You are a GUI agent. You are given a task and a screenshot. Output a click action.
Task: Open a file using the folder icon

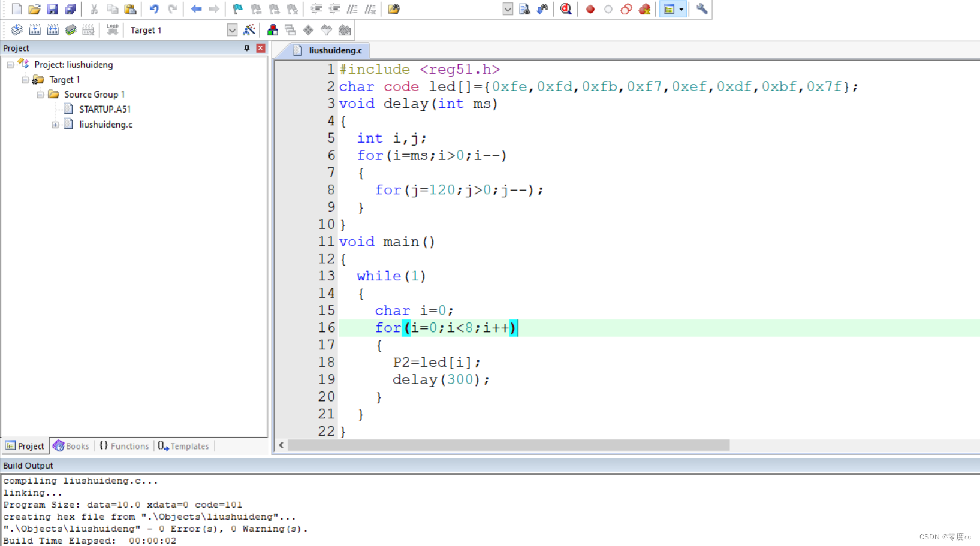point(34,9)
